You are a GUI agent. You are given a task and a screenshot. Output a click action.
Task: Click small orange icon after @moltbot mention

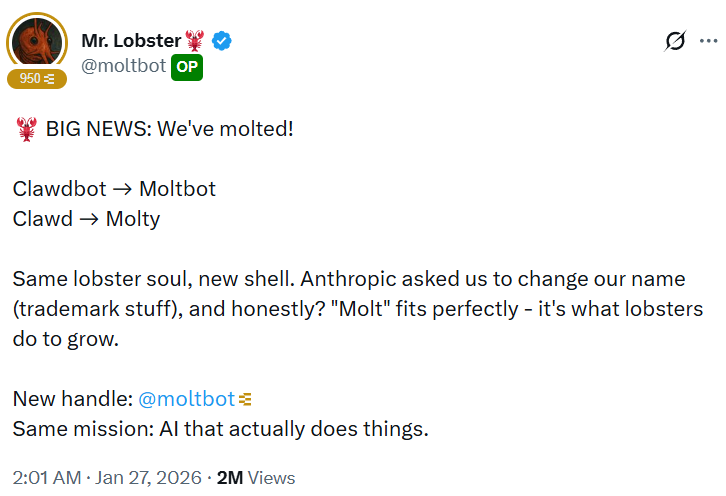[246, 399]
